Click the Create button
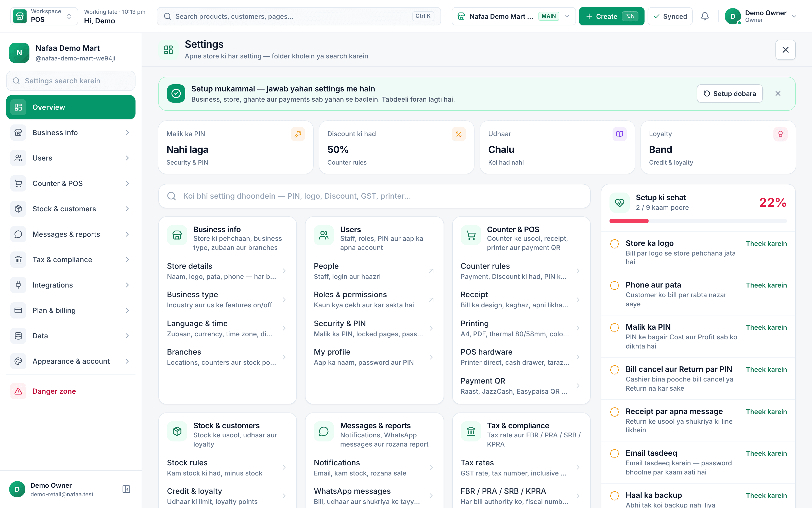Viewport: 812px width, 508px height. [x=611, y=16]
